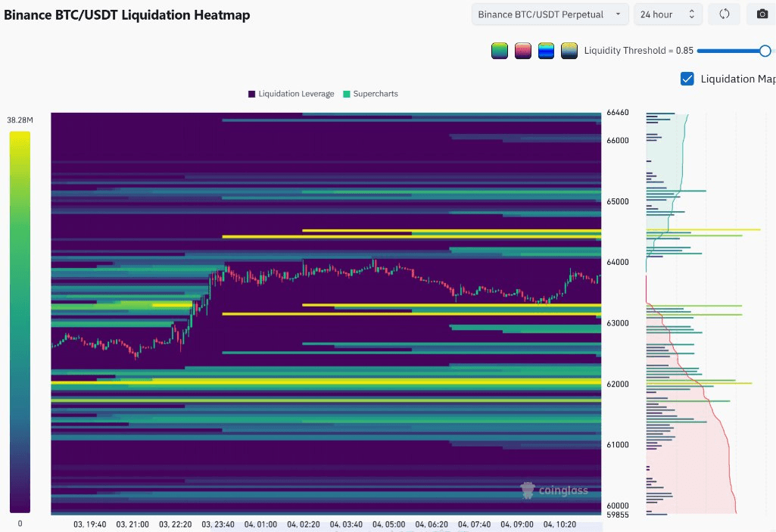Click the 66460 price axis label
The width and height of the screenshot is (776, 532).
click(618, 112)
